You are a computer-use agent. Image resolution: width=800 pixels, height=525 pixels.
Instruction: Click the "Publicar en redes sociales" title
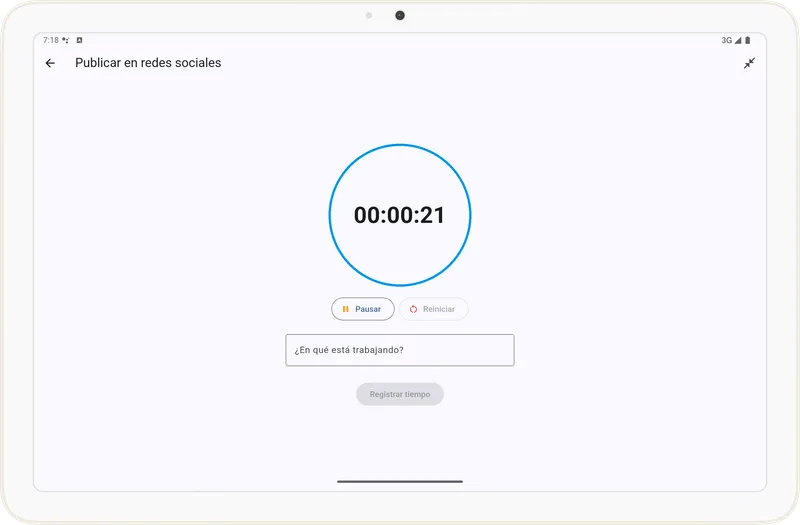[x=148, y=63]
